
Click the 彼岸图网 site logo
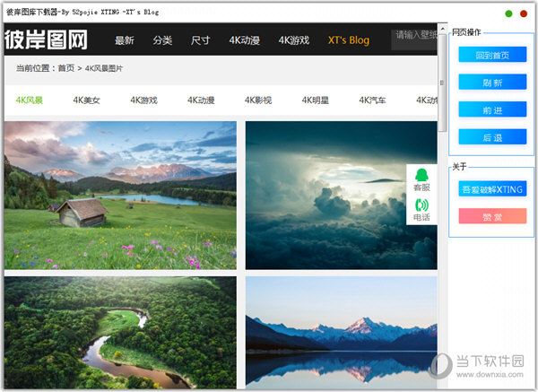pos(46,39)
